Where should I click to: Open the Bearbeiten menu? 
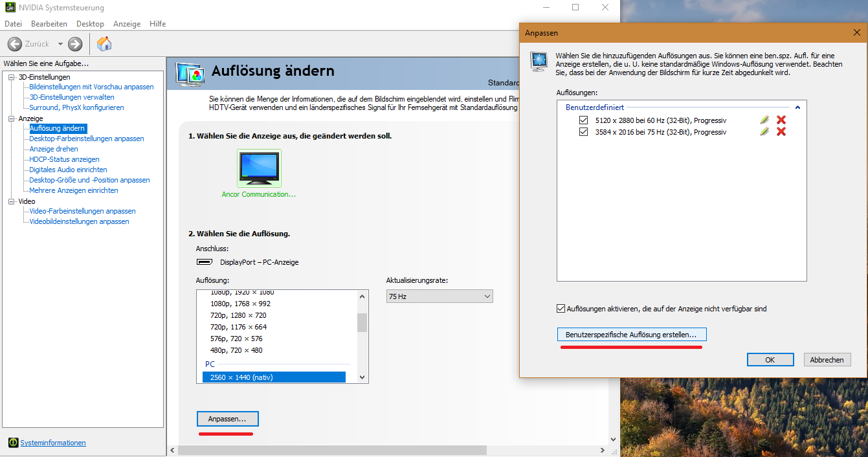click(x=49, y=24)
